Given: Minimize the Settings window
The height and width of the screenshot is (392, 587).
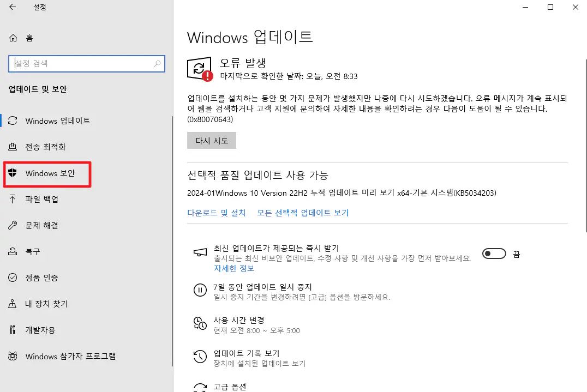Looking at the screenshot, I should (525, 7).
